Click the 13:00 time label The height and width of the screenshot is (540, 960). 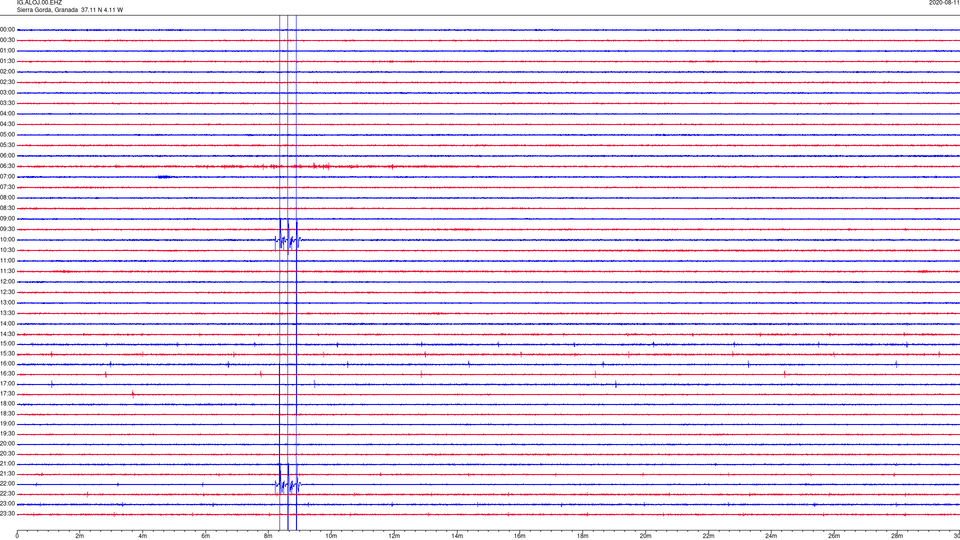coord(7,302)
